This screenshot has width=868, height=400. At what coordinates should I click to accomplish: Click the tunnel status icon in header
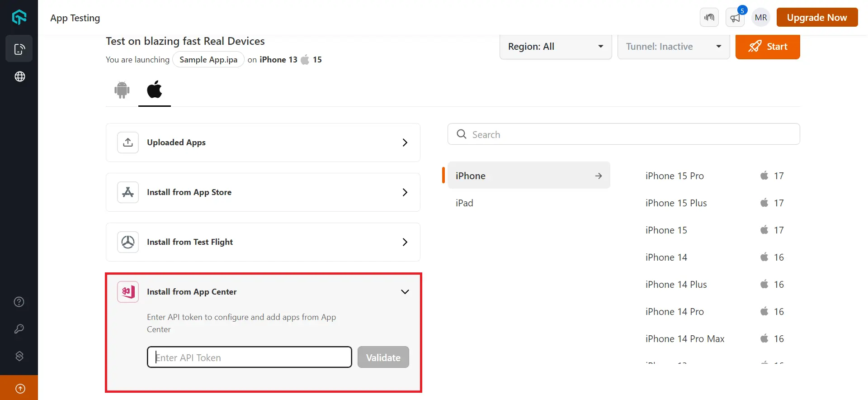[709, 18]
